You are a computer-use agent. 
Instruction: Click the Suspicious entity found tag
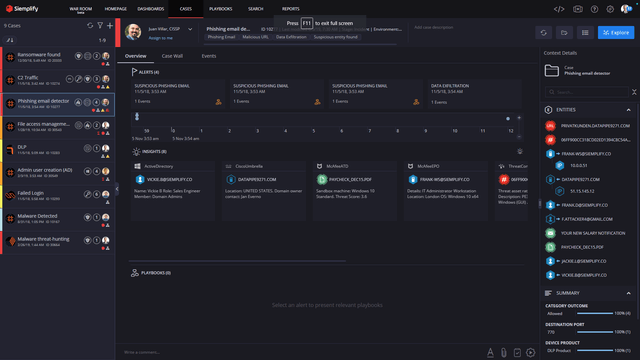(336, 37)
